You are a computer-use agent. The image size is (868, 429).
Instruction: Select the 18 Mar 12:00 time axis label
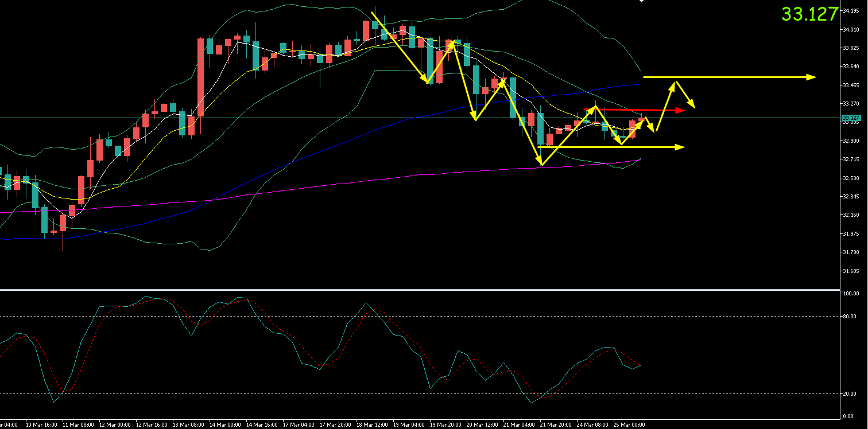pos(373,425)
